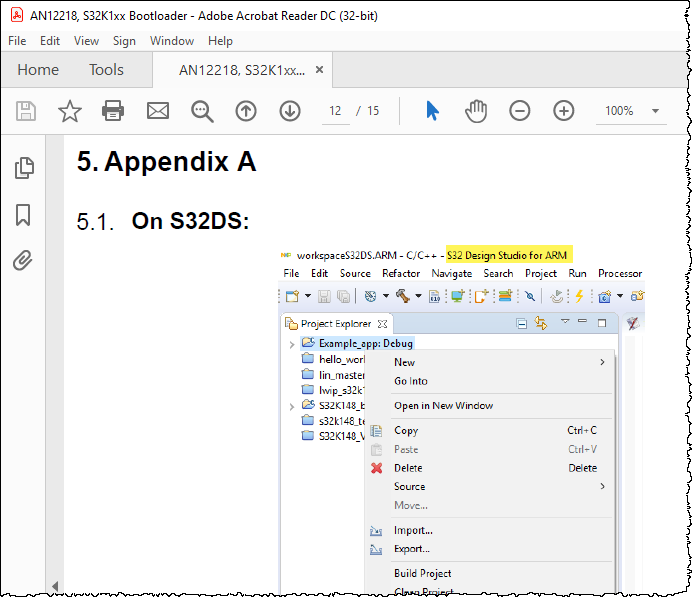Click Collapse All icon in Project Explorer
Screen dimensions: 693x597
tap(522, 324)
